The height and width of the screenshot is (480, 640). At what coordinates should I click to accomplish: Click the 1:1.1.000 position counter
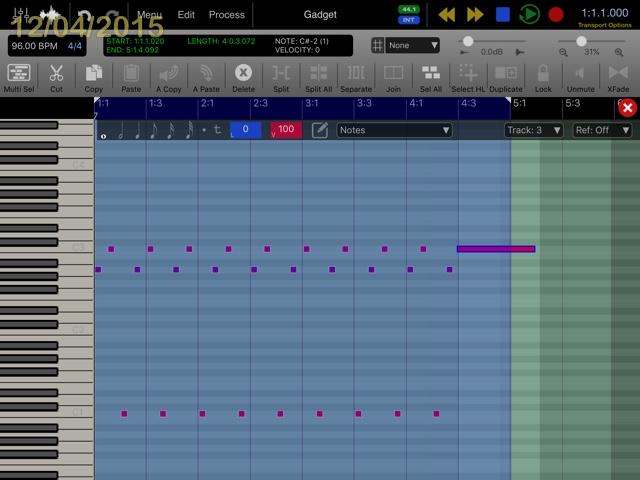point(604,13)
